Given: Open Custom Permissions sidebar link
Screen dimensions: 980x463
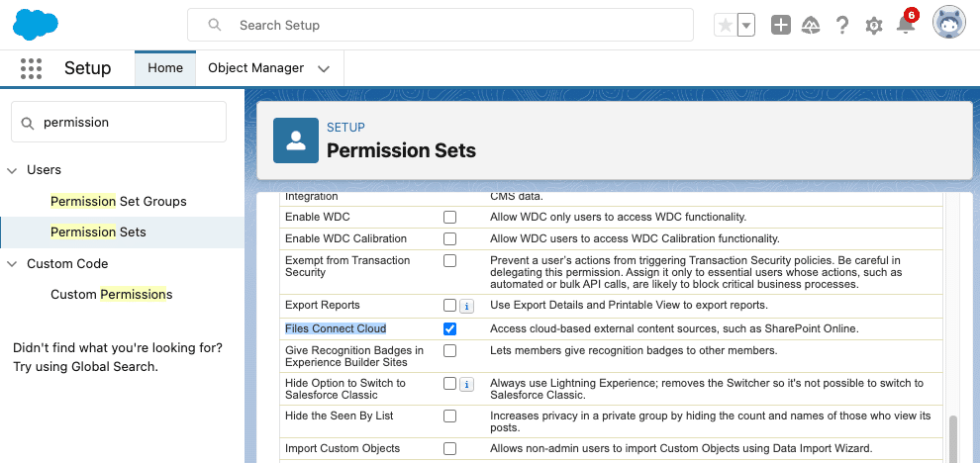Looking at the screenshot, I should [x=112, y=294].
